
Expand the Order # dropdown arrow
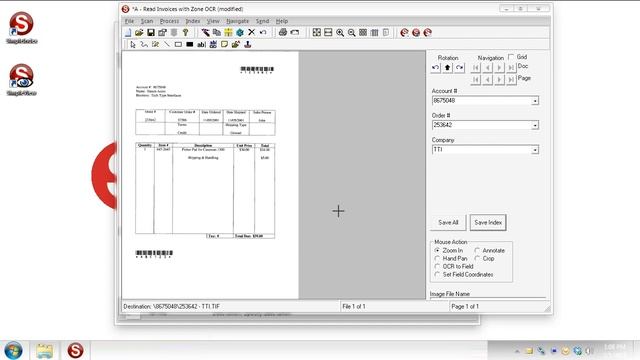tap(535, 125)
